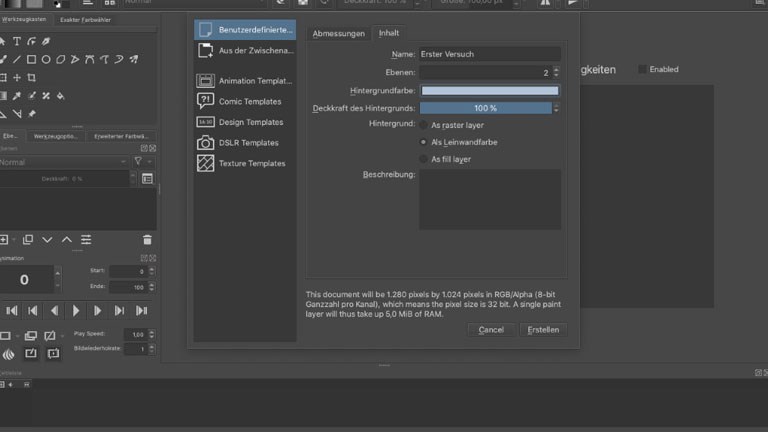Viewport: 768px width, 432px height.
Task: Activate the Crop tool
Action: pyautogui.click(x=31, y=77)
